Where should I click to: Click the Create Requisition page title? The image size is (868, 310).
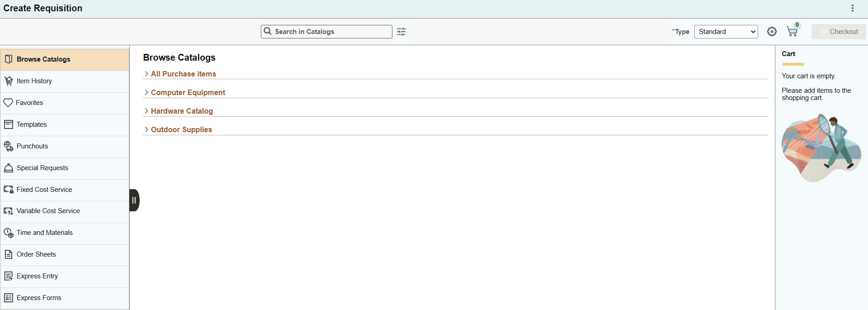pyautogui.click(x=43, y=8)
